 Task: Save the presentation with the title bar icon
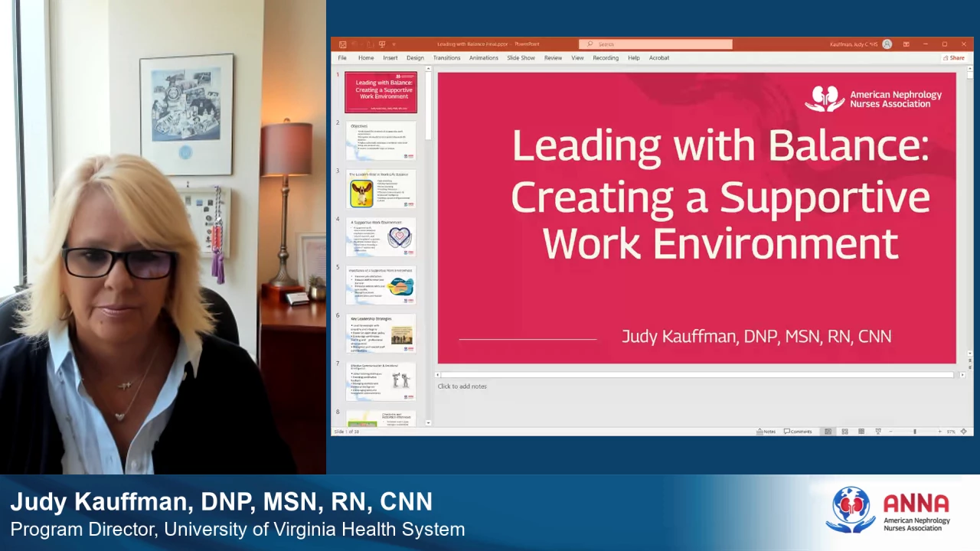(x=342, y=44)
